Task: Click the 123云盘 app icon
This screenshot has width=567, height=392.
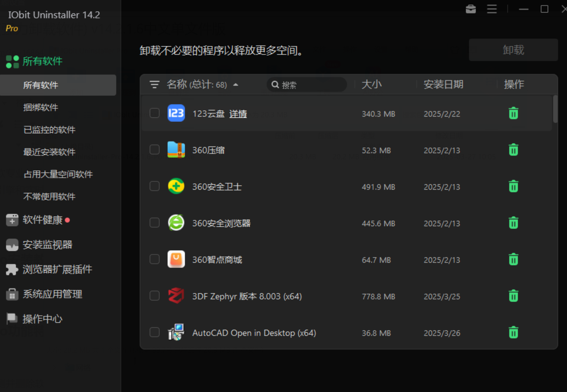Action: 176,113
